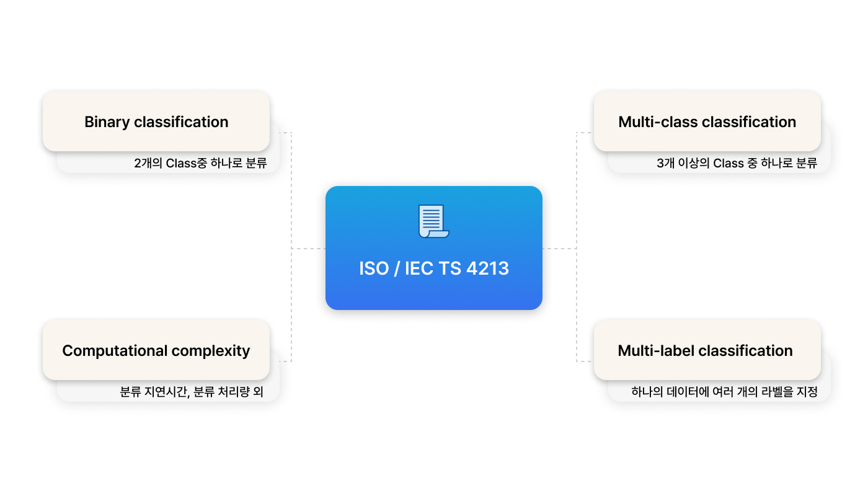Select the Multi-class classification card
The width and height of the screenshot is (868, 496).
[707, 122]
